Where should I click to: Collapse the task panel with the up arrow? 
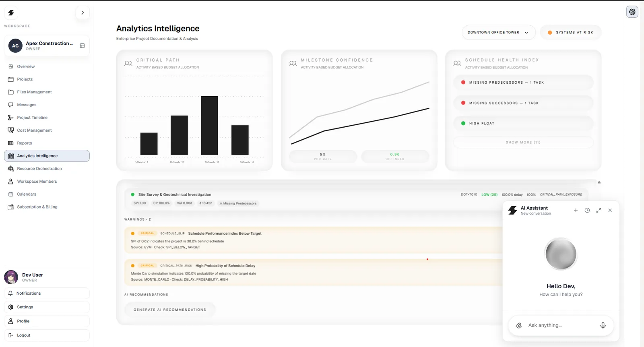pos(599,182)
